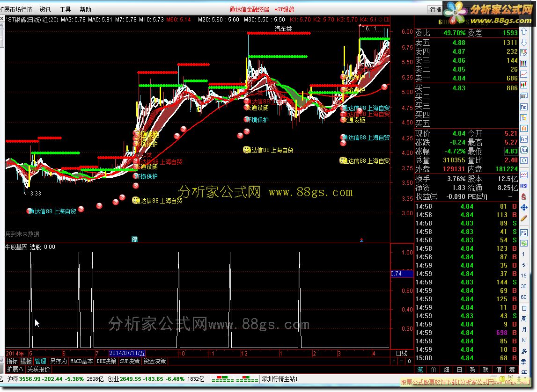Screen dimensions: 537x392
Task: Switch to 60-minute period
Action: [x=523, y=297]
